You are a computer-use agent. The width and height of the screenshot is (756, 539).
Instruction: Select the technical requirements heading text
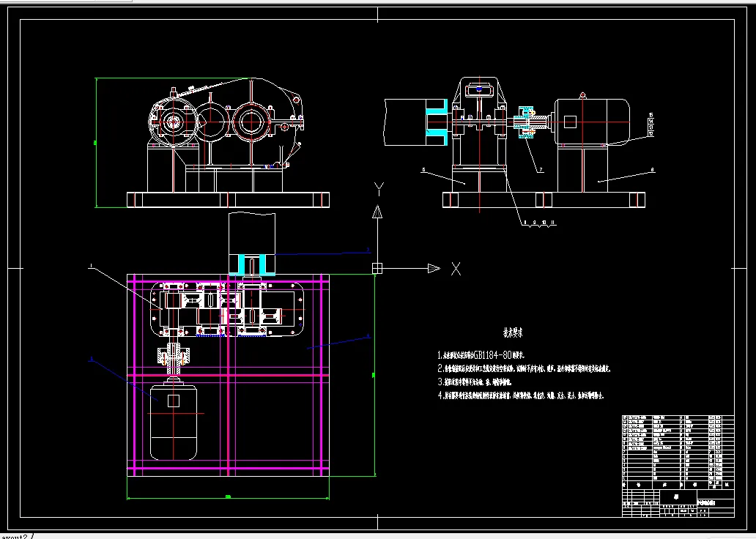(513, 332)
